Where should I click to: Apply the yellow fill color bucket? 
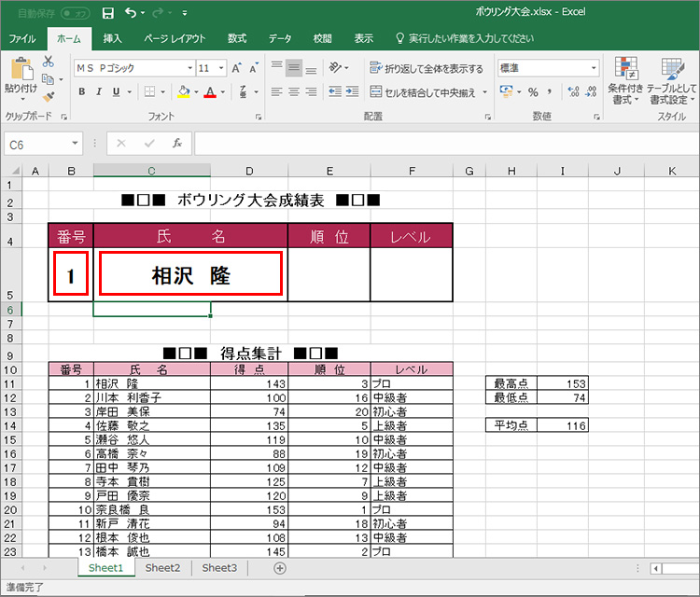[183, 92]
